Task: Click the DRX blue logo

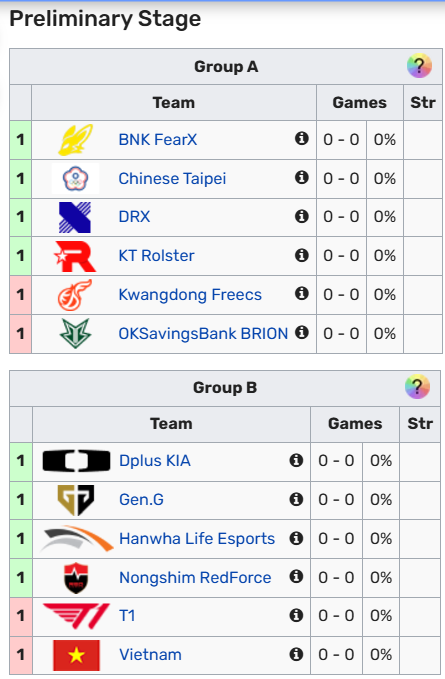Action: click(75, 217)
